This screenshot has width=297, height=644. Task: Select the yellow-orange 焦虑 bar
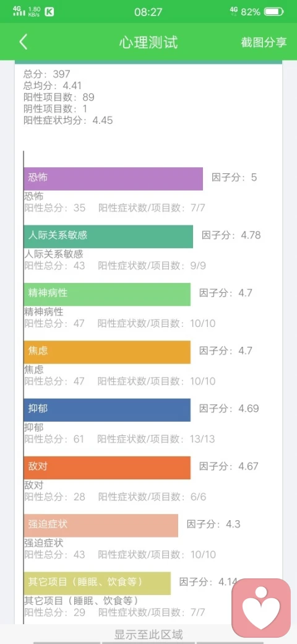(107, 352)
